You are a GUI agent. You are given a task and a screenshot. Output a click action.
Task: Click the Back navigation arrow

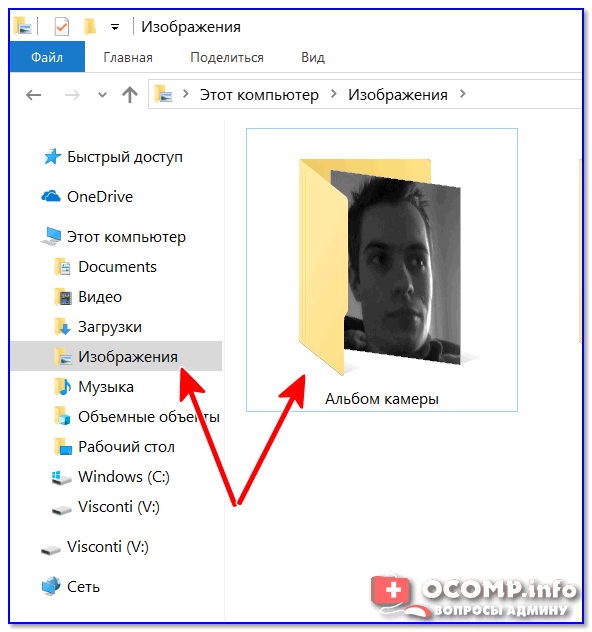coord(33,95)
